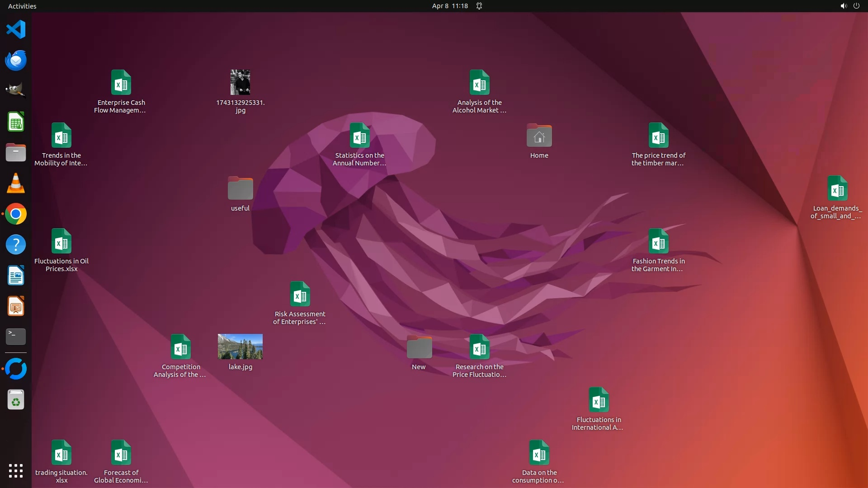Select the 1743132925331.jpg image file
The height and width of the screenshot is (488, 868).
tap(240, 82)
